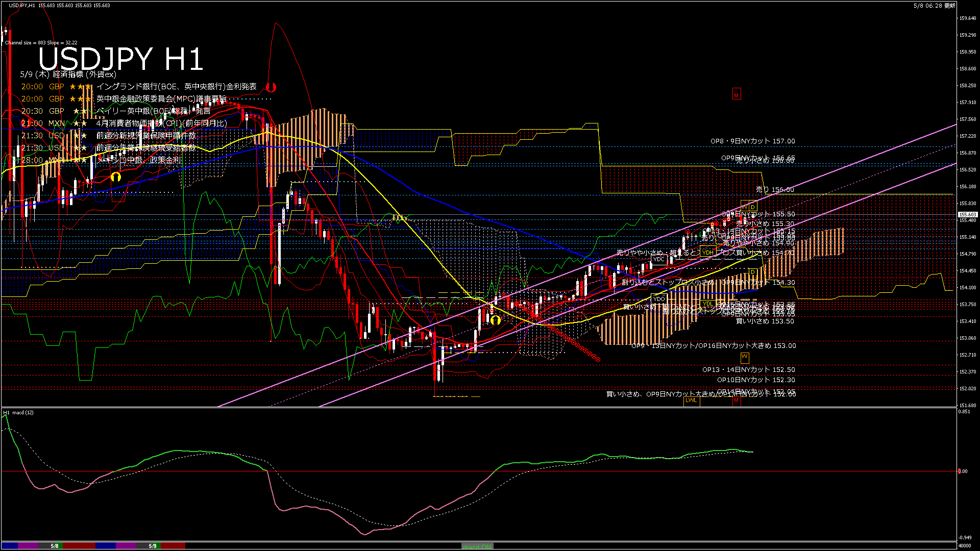Click the red circular arrow beside BOE event
Viewport: 980px width, 551px height.
pyautogui.click(x=271, y=87)
